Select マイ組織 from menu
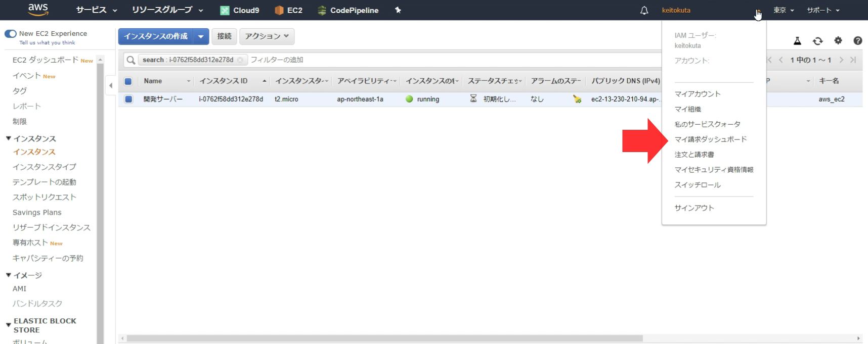This screenshot has height=344, width=868. click(x=687, y=109)
